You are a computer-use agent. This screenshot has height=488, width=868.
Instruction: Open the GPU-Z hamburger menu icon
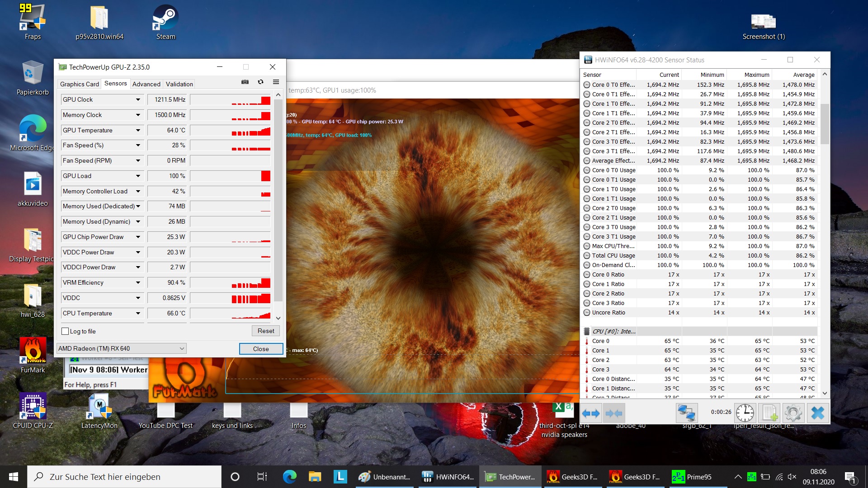(276, 82)
